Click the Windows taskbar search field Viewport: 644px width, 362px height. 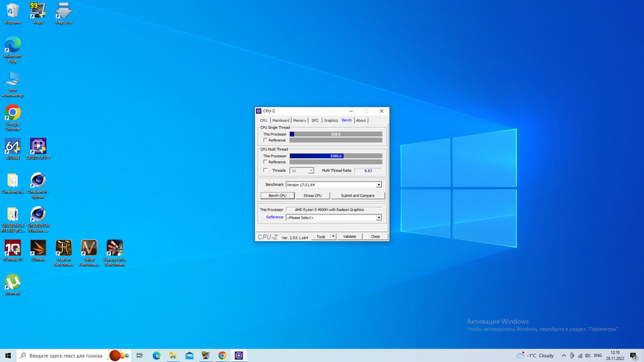[x=66, y=355]
